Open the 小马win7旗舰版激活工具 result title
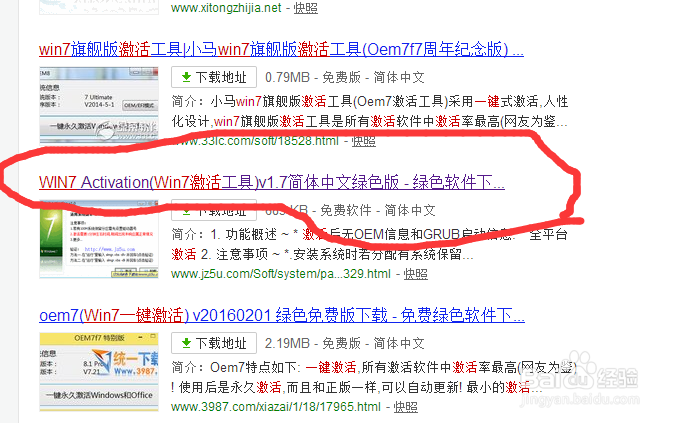Image resolution: width=679 pixels, height=423 pixels. point(281,49)
